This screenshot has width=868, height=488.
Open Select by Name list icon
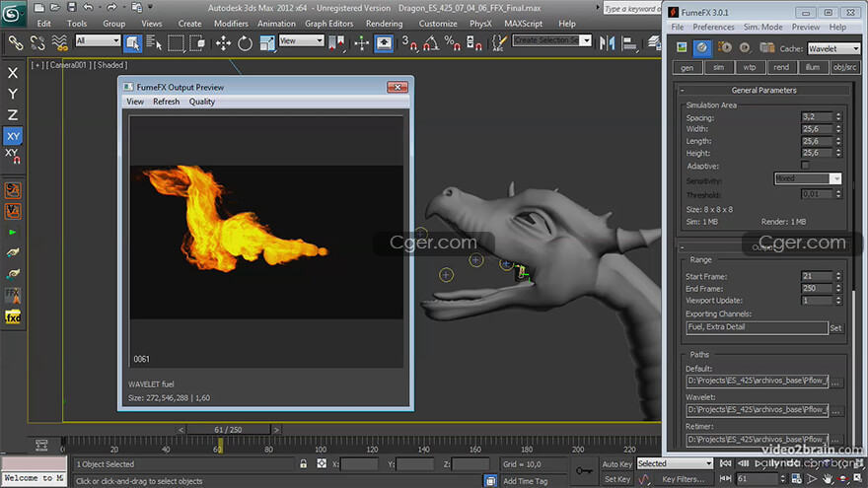(154, 42)
